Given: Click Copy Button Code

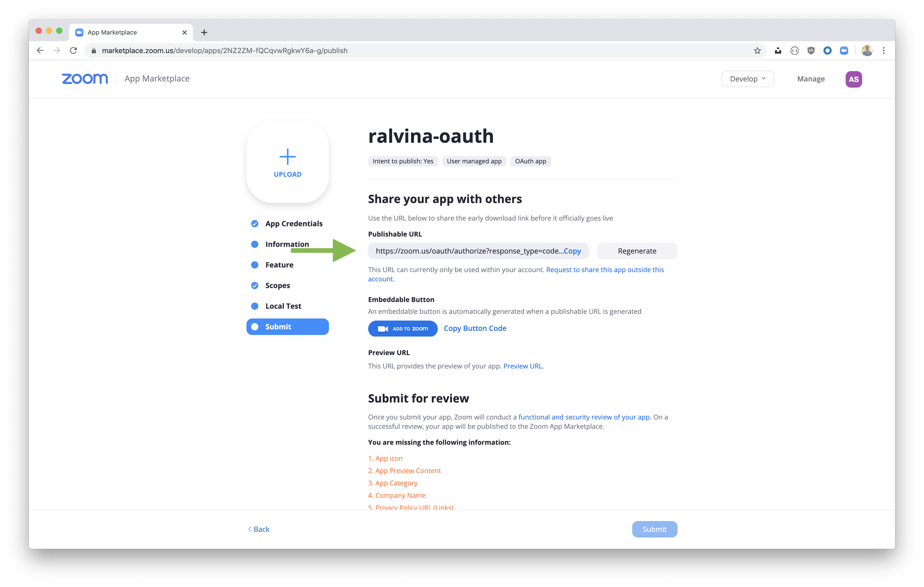Looking at the screenshot, I should [x=475, y=329].
